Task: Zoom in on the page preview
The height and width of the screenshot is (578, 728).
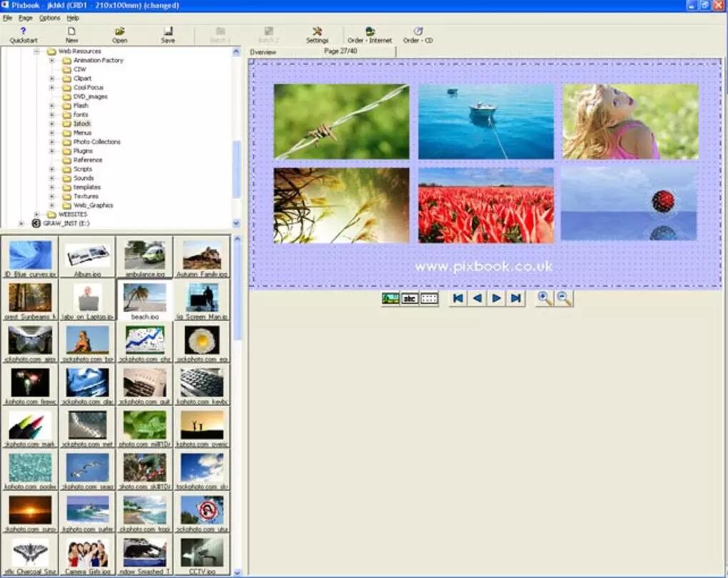Action: pos(544,299)
